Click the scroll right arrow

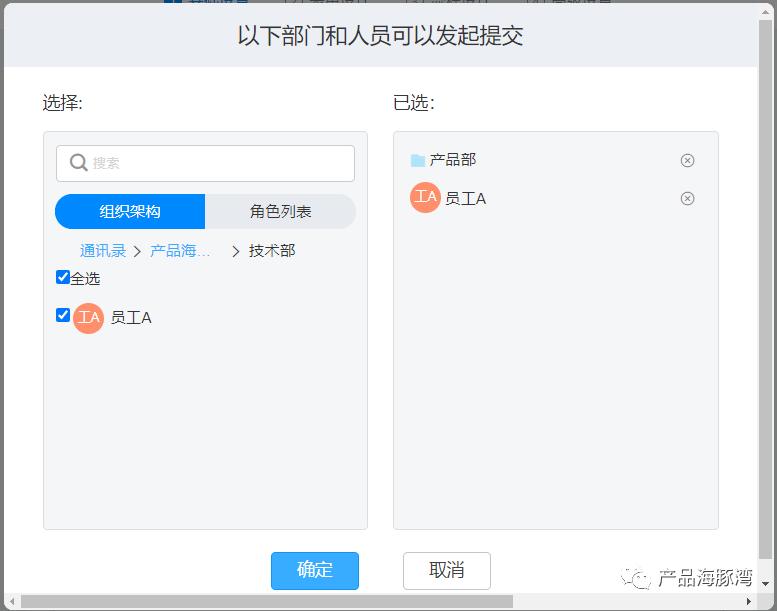749,602
